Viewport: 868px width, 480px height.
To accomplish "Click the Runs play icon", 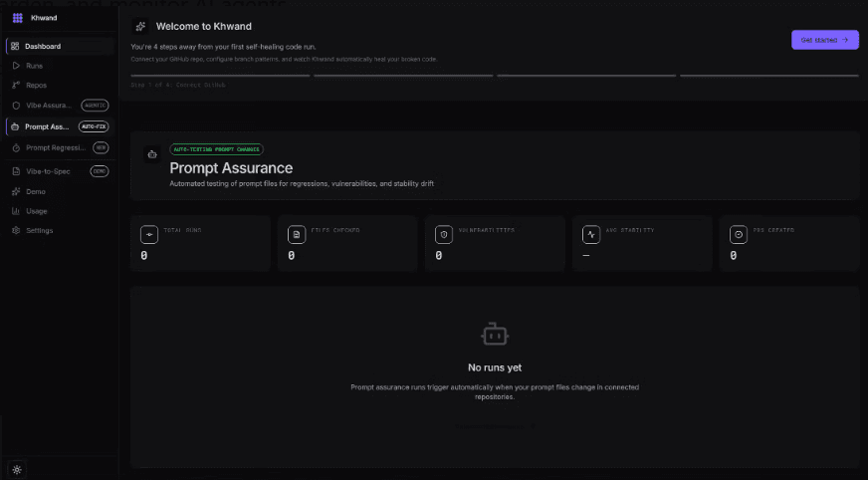I will coord(16,66).
